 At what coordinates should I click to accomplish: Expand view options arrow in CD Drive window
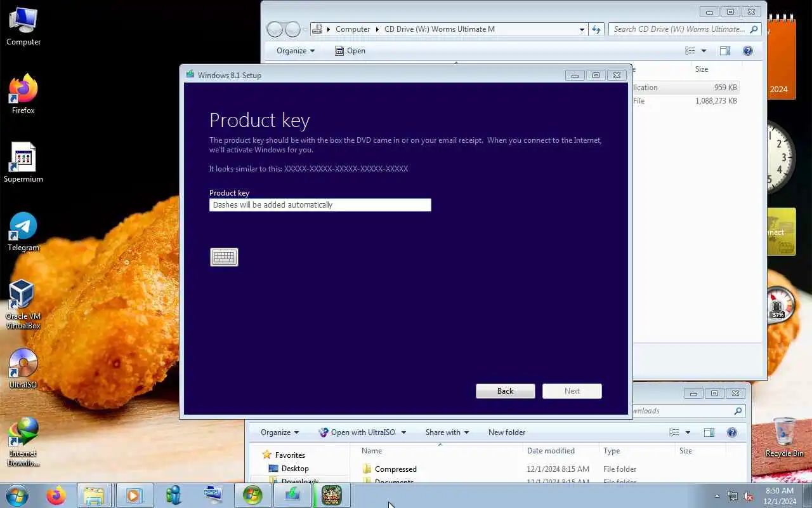(x=704, y=51)
